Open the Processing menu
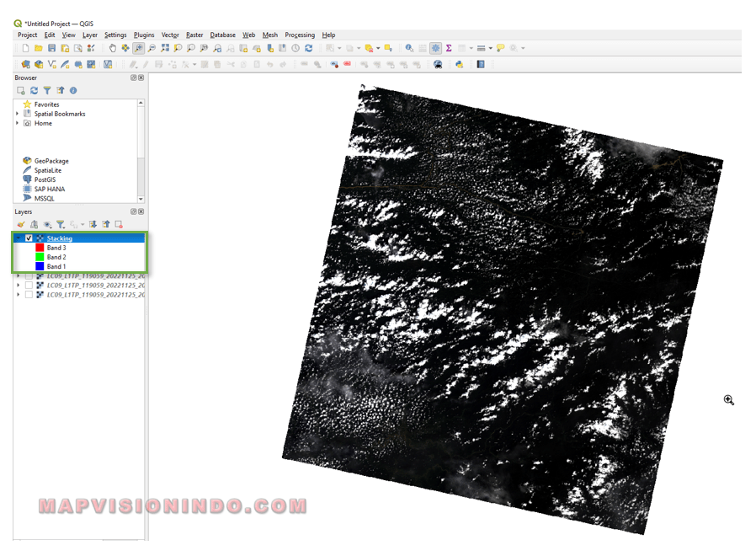Screen dimensions: 756x556 (300, 35)
